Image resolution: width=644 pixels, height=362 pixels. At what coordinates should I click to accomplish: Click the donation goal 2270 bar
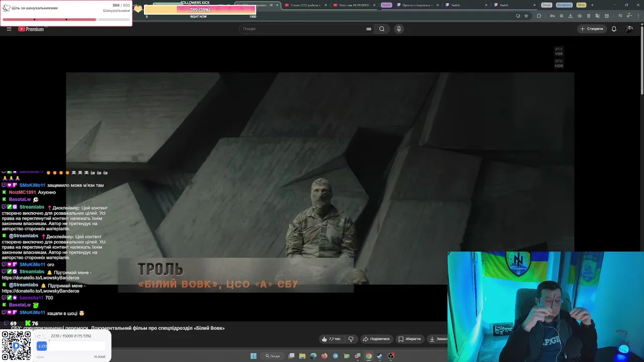tap(71, 346)
